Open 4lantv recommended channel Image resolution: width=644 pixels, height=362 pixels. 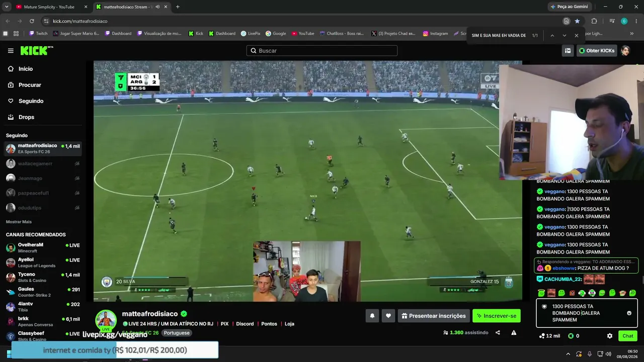[x=43, y=307]
